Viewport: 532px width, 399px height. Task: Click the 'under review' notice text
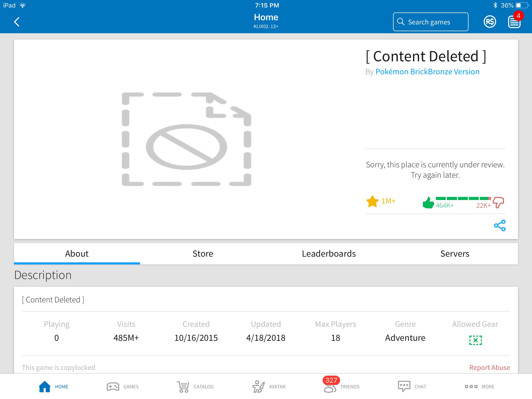pos(435,170)
